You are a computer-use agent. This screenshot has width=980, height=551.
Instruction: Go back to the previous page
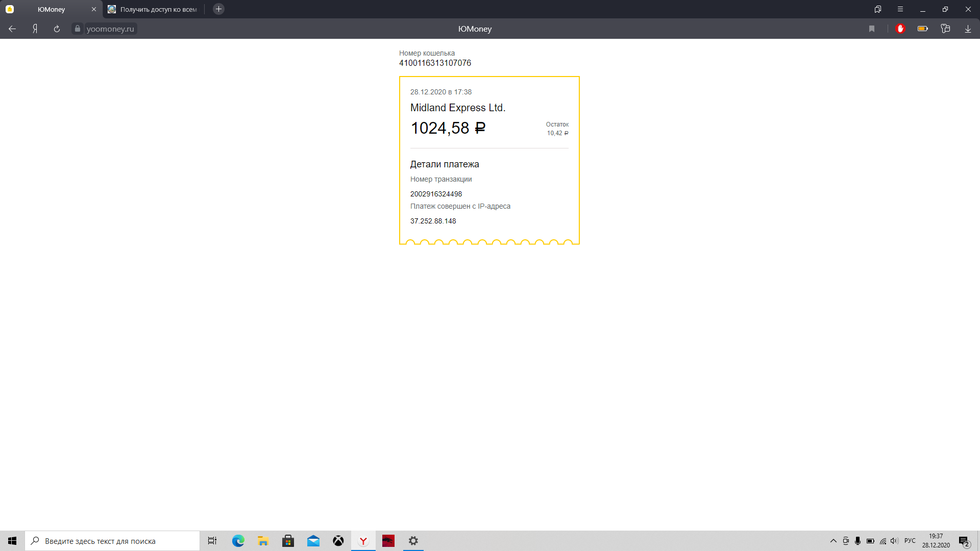12,29
